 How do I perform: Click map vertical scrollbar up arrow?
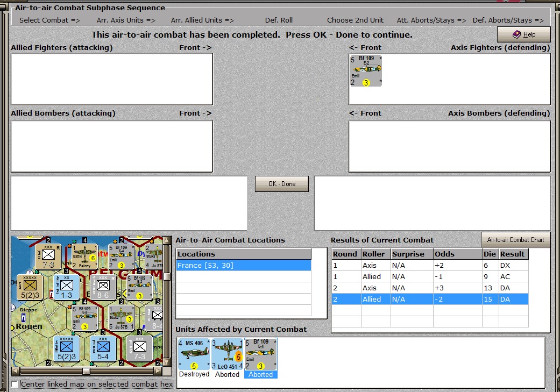[167, 240]
